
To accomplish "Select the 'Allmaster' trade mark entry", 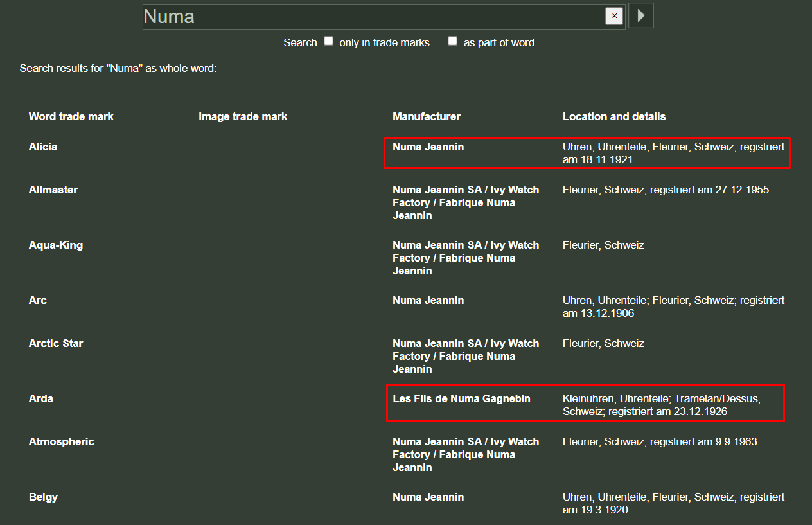I will pos(53,190).
